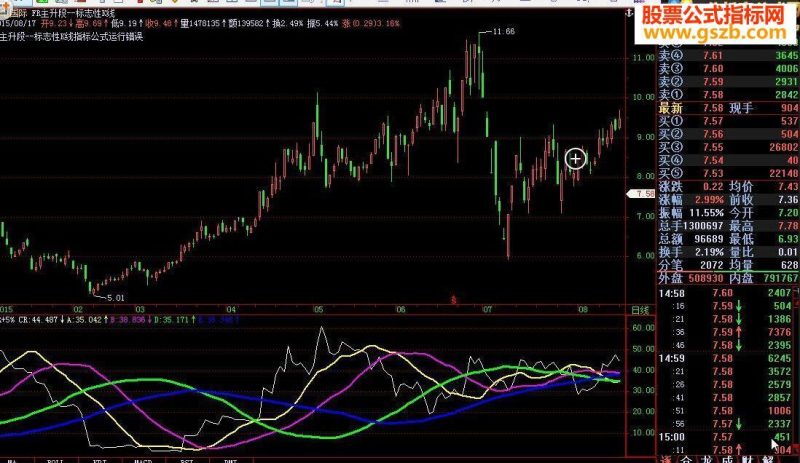Open the 龙 tab in bottom right panel
This screenshot has height=463, width=800.
[x=707, y=459]
